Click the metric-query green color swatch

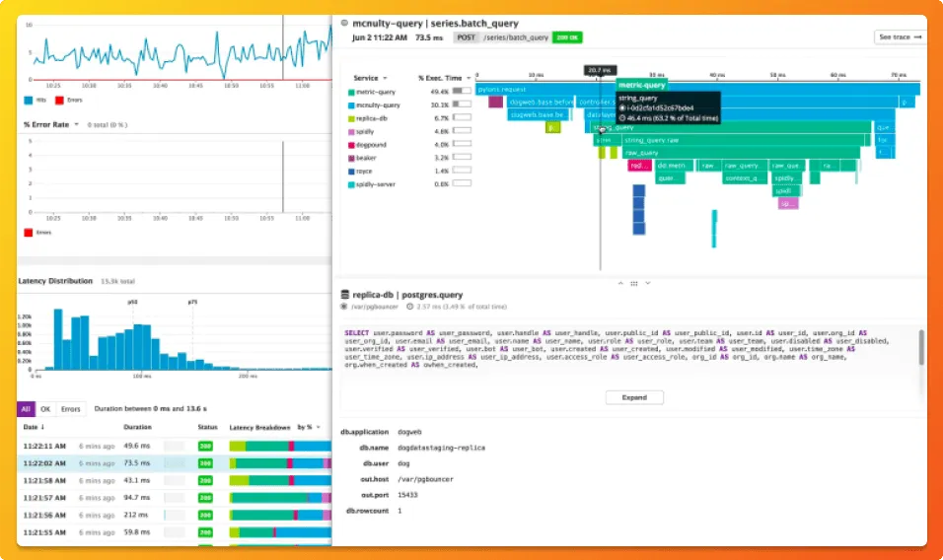point(351,93)
